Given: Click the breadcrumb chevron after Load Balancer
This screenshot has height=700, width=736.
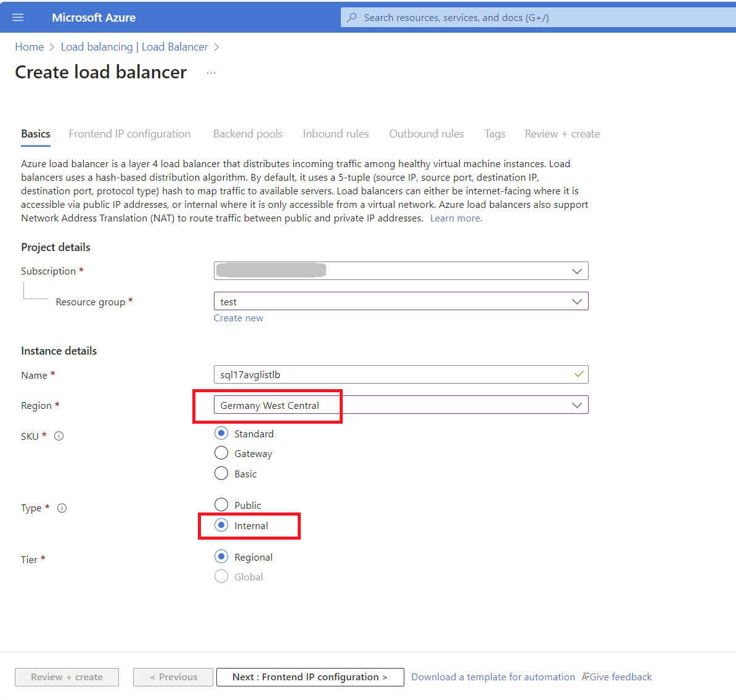Looking at the screenshot, I should 216,47.
